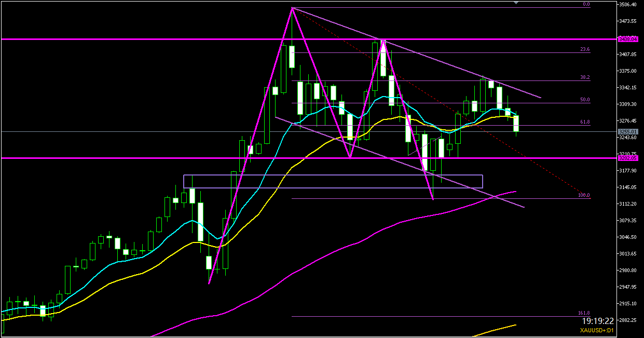This screenshot has width=644, height=338.
Task: Click the last white candlestick on chart
Action: point(516,124)
